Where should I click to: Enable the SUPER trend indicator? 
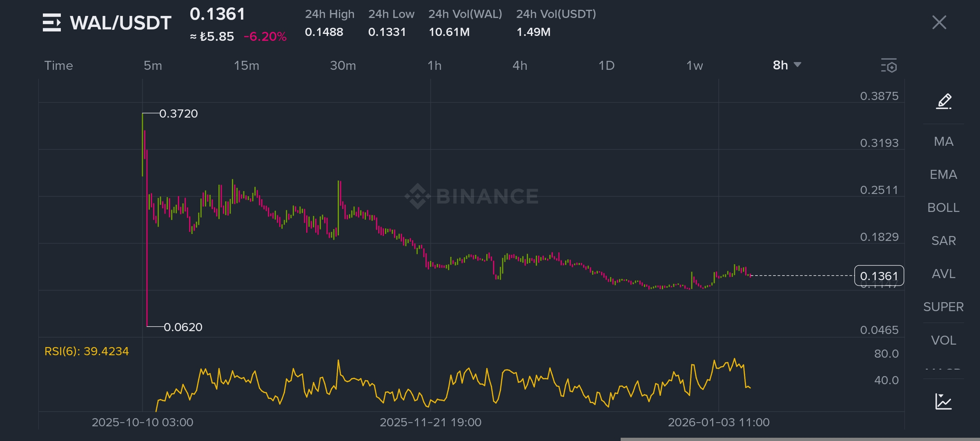click(943, 307)
